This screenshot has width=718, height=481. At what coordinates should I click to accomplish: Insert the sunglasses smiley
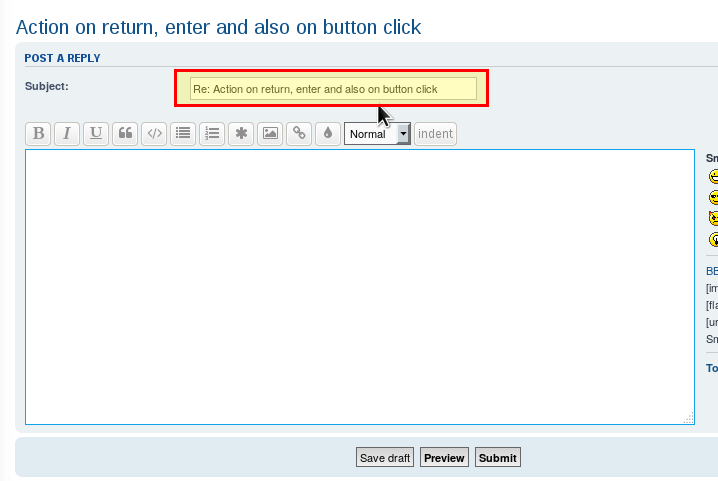(713, 197)
